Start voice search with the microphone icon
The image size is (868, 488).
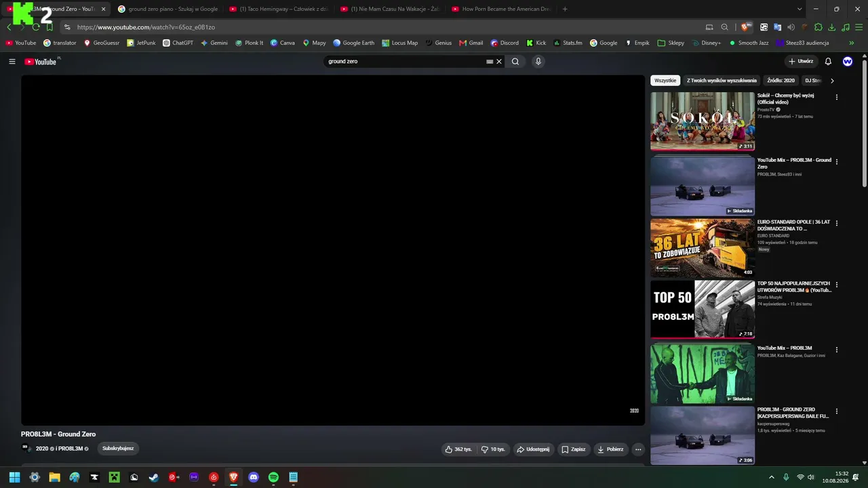538,62
